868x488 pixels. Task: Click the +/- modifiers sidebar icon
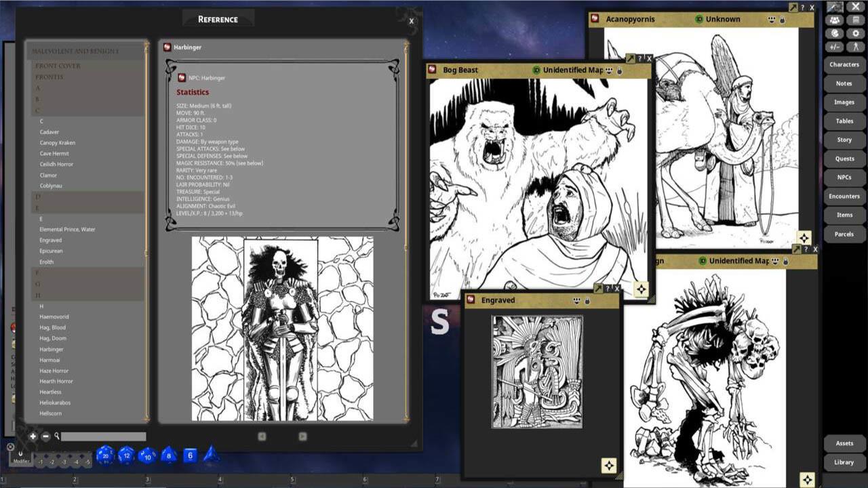tap(834, 46)
